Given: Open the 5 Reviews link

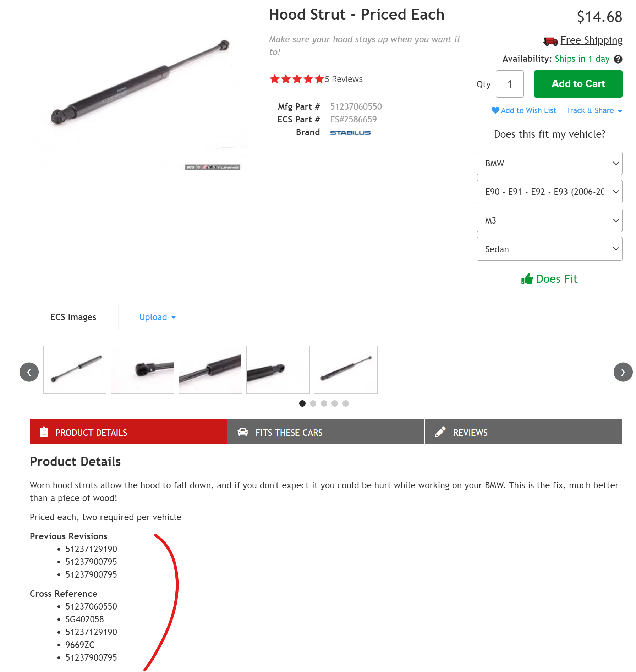Looking at the screenshot, I should click(x=344, y=79).
